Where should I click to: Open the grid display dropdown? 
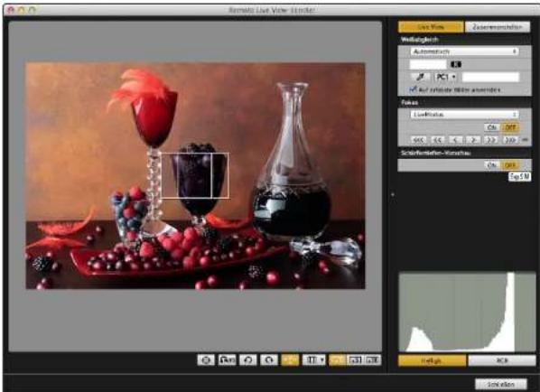click(313, 360)
